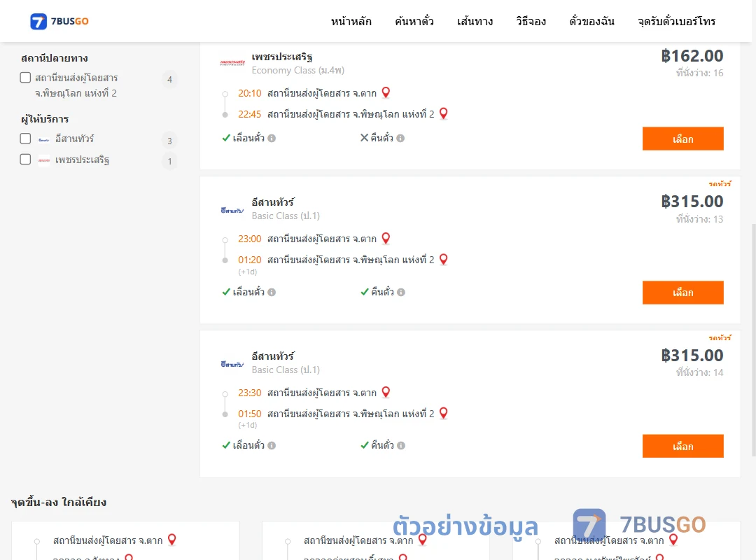Click the X no-refund icon on 20:10 trip

pos(365,138)
